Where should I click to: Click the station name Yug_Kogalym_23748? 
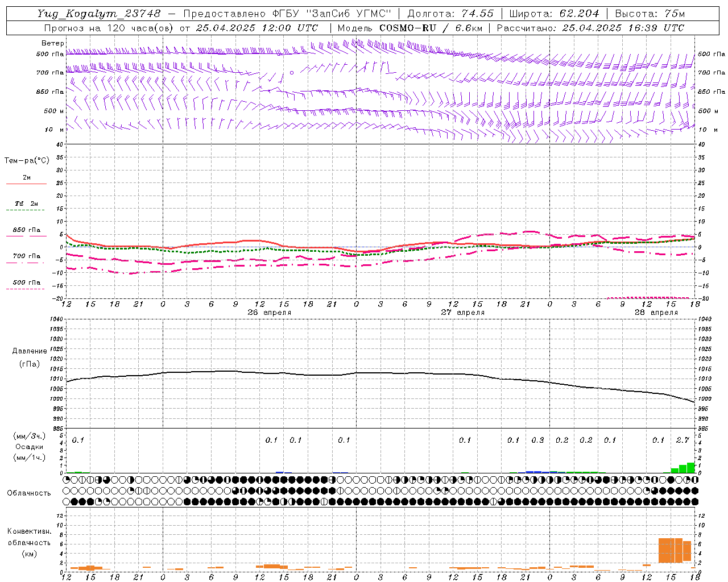[99, 13]
